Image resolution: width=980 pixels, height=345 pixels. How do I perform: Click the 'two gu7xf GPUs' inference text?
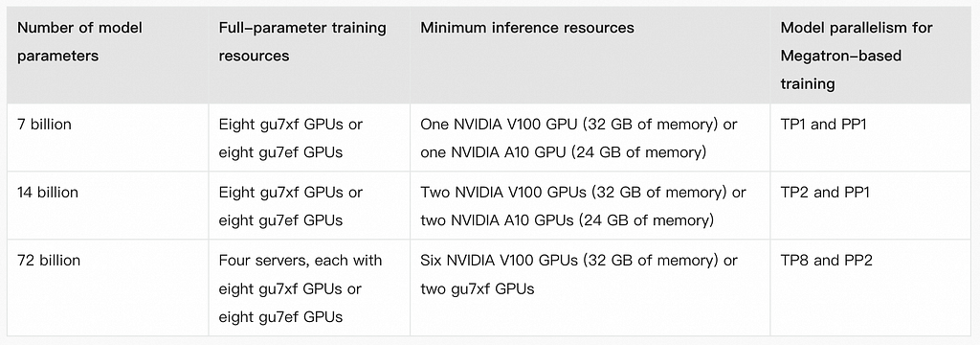(x=478, y=288)
